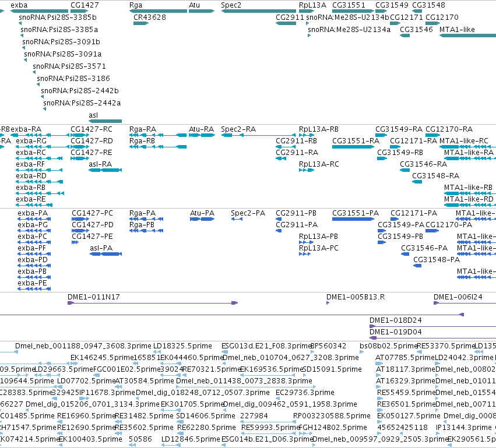Click EST EK100403.5prime label

90,439
